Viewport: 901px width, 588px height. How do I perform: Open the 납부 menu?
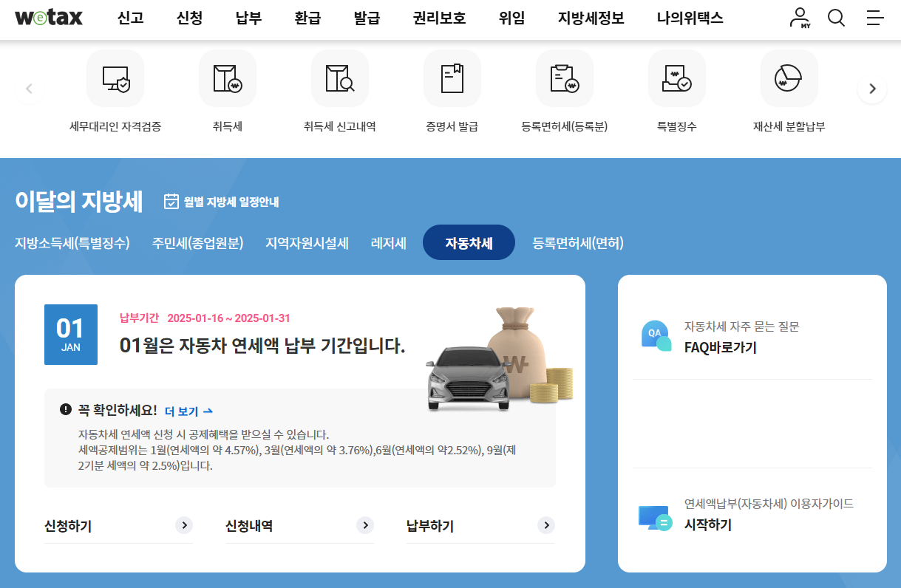click(x=248, y=18)
